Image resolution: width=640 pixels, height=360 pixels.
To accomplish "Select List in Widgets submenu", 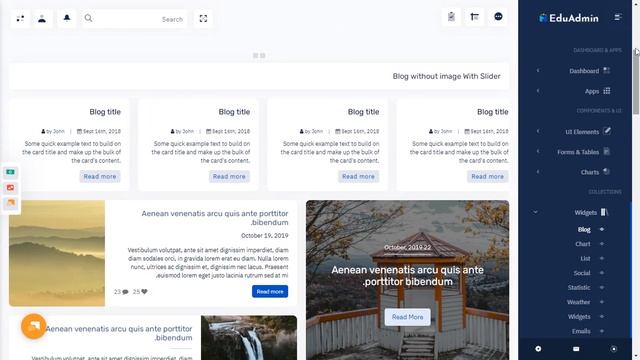I will [585, 258].
